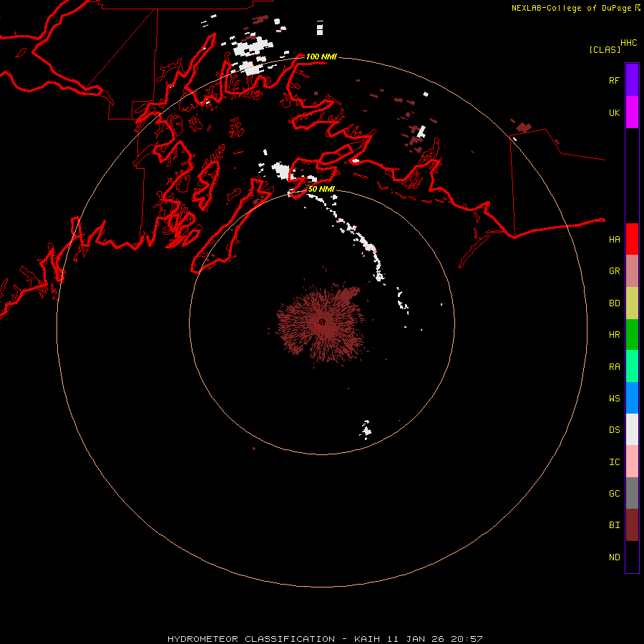Image resolution: width=644 pixels, height=644 pixels.
Task: Click the black ND color swatch
Action: (632, 557)
